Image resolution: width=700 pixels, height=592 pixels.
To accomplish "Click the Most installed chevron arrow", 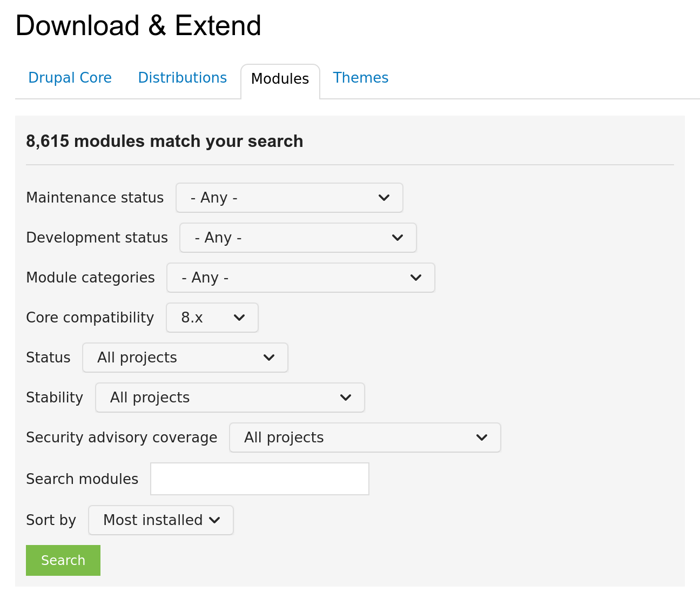I will point(214,520).
